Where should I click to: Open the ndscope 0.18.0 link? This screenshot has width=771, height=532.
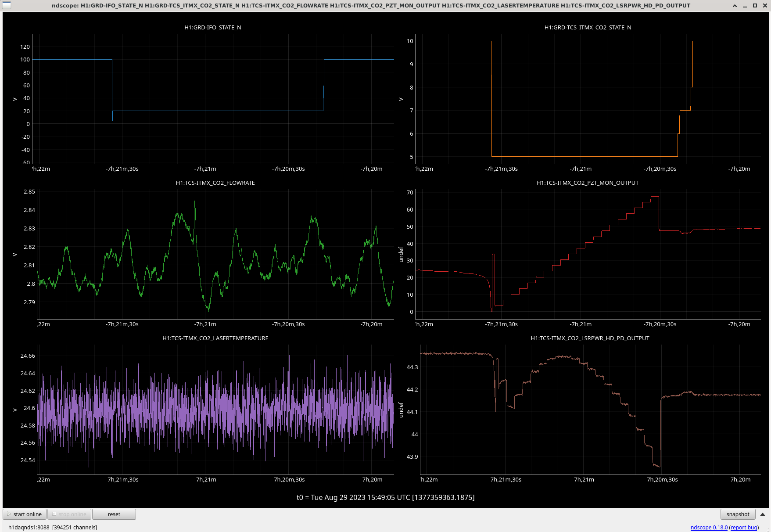pos(709,527)
